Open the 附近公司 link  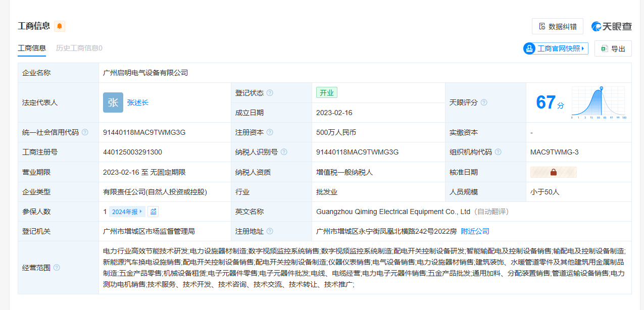475,231
